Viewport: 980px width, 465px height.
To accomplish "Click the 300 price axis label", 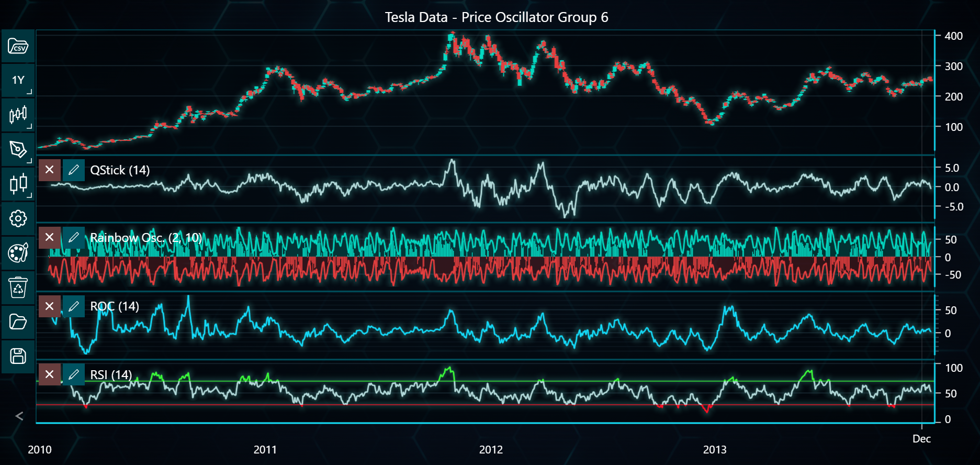I will pyautogui.click(x=954, y=67).
